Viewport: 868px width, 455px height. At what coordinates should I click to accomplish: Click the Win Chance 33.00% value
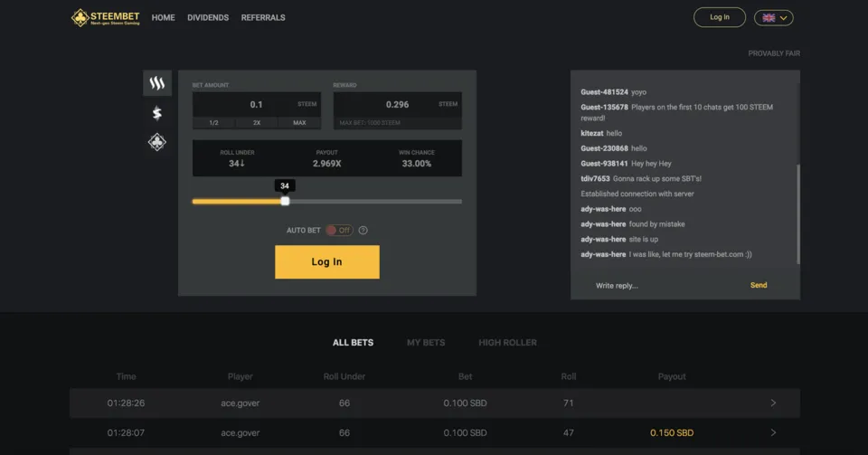tap(416, 164)
